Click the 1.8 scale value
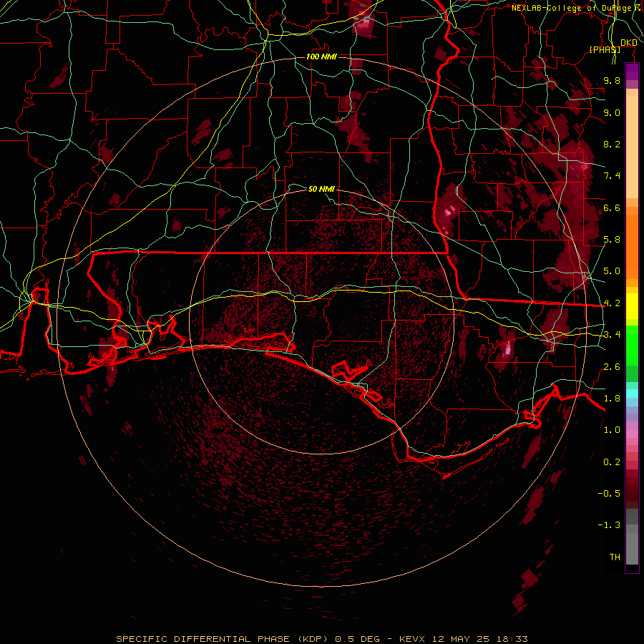The height and width of the screenshot is (644, 644). click(x=612, y=399)
